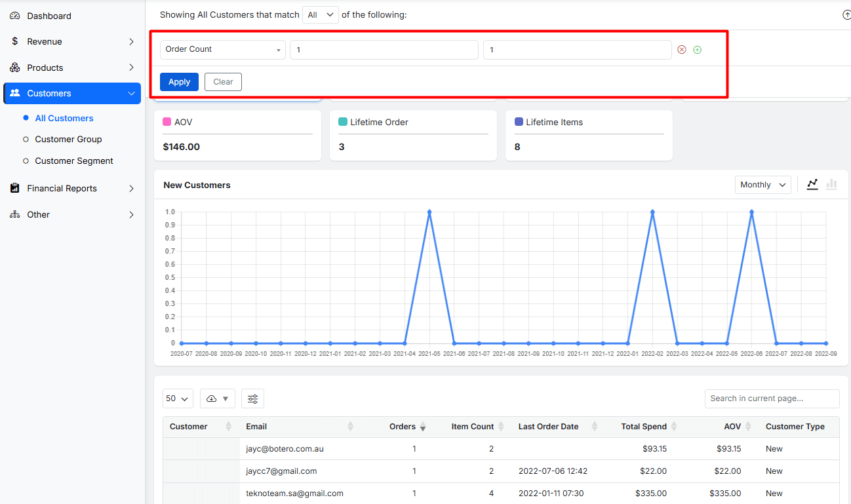
Task: Expand the Revenue menu in sidebar
Action: click(72, 42)
